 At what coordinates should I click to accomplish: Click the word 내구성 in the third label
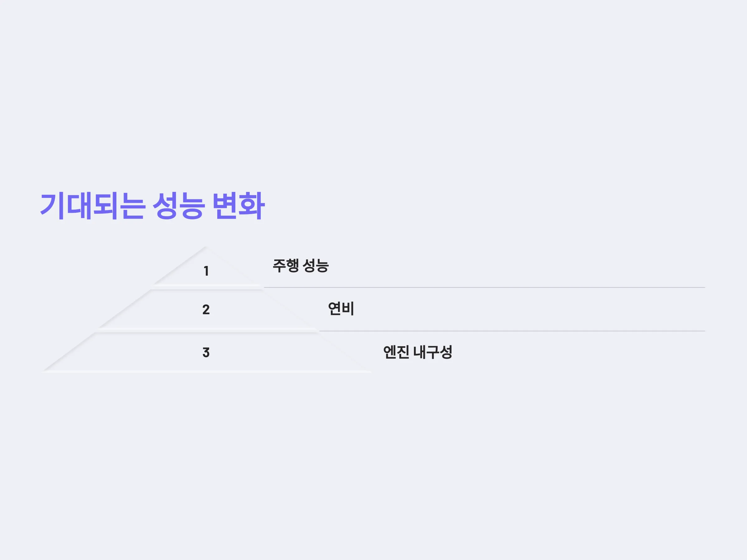pos(433,352)
